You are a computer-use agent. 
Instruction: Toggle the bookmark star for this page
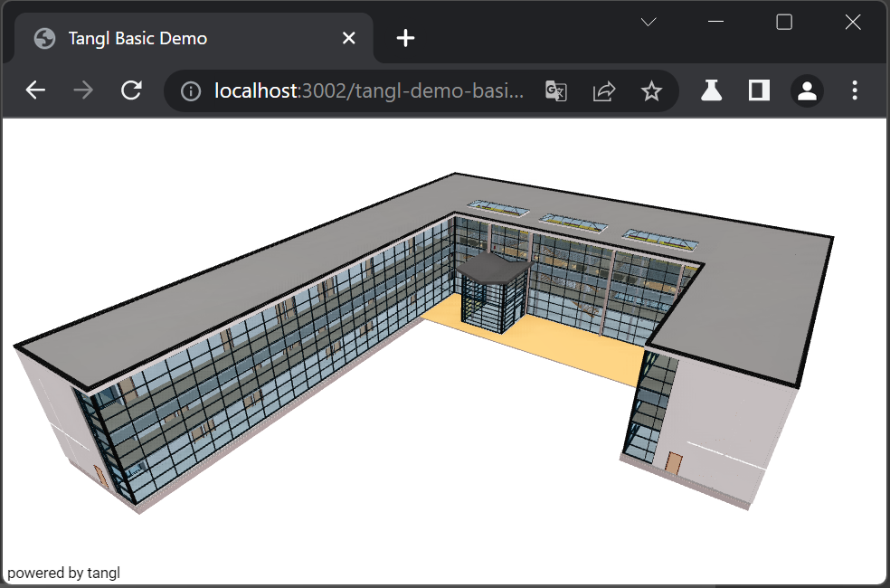[651, 90]
